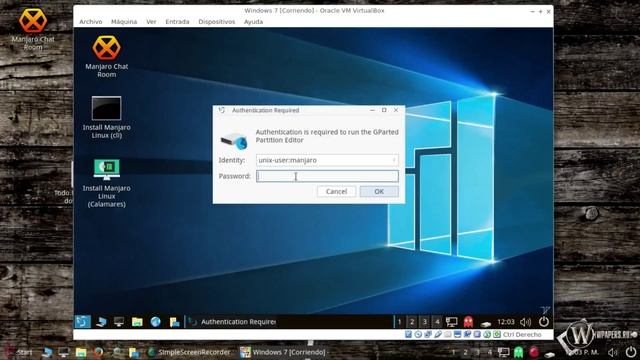Click the red record host tray icon

(534, 352)
